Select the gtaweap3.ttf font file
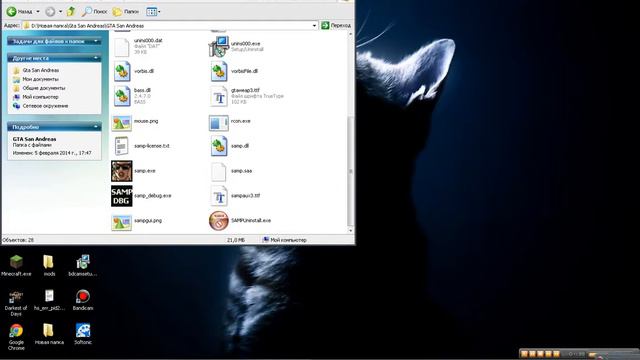 (247, 96)
